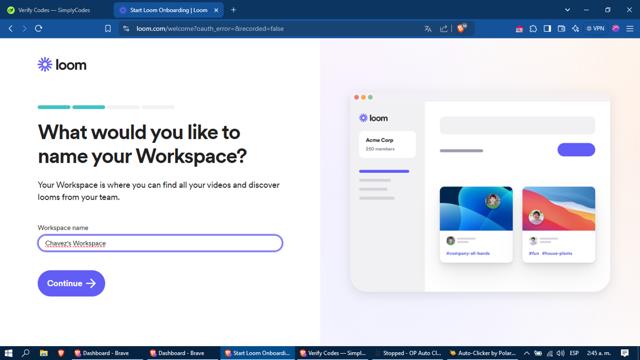Show hidden system tray icons chevron

click(527, 353)
